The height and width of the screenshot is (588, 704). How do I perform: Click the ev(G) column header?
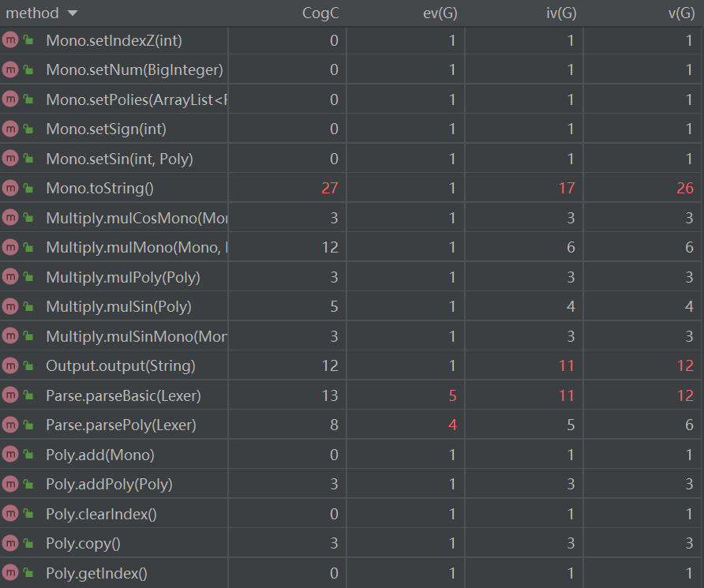[440, 13]
